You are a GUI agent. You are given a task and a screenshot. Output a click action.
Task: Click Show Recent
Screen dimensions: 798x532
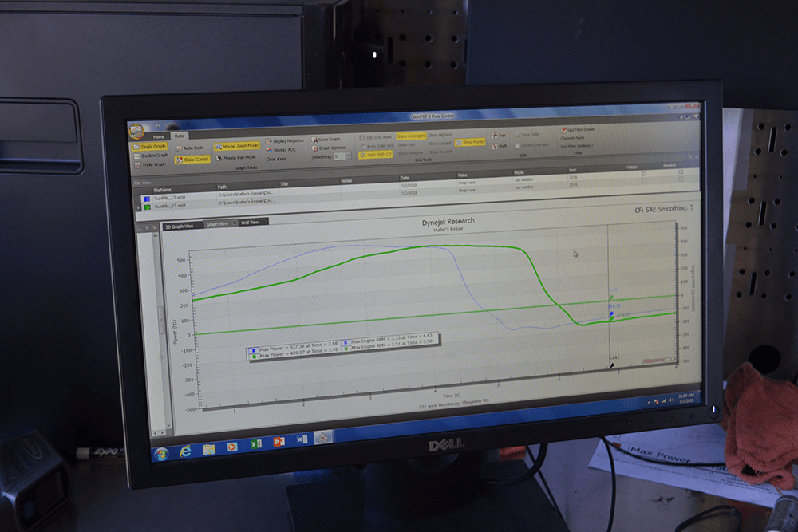440,152
